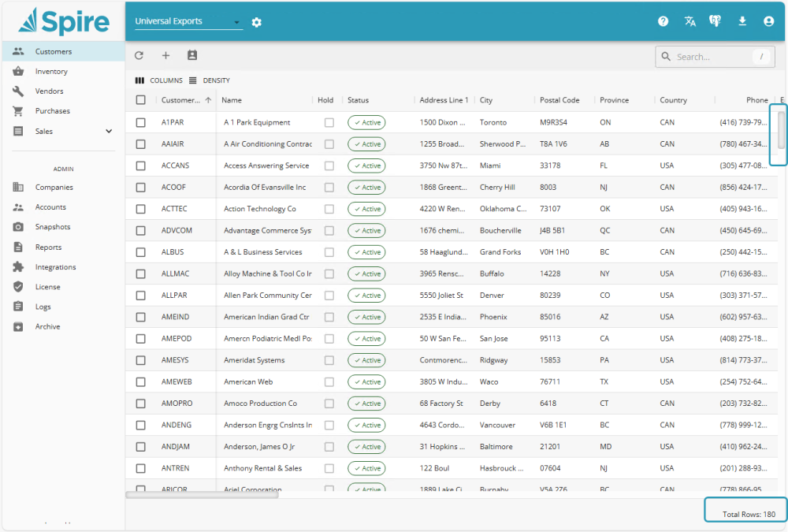This screenshot has height=532, width=788.
Task: Click the Total Rows: 180 label
Action: (749, 514)
